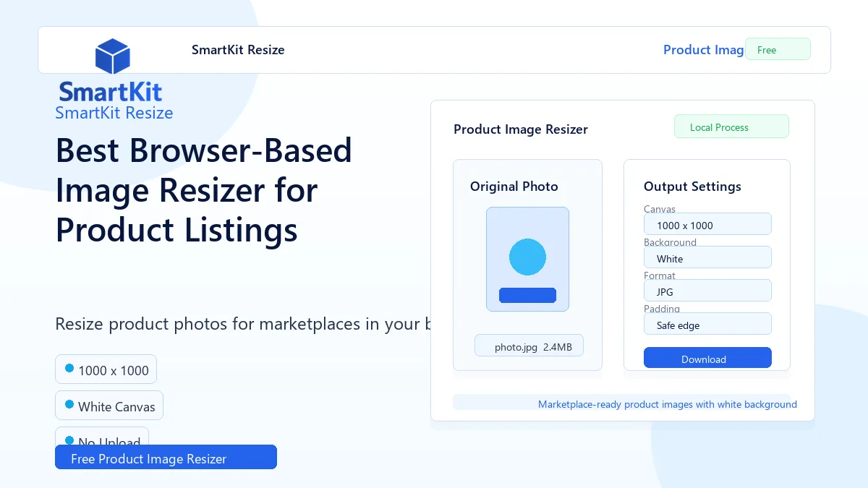The height and width of the screenshot is (488, 868).
Task: Click the No Upload feature chip
Action: click(102, 436)
